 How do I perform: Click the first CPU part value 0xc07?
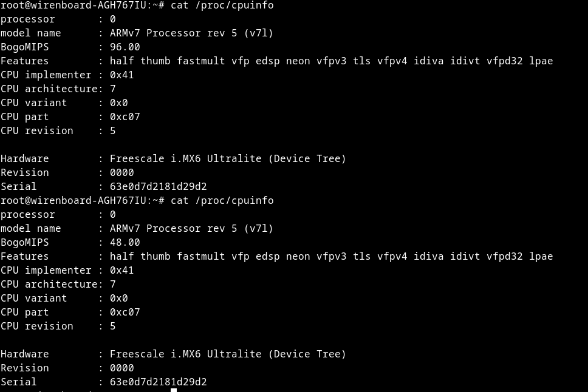click(125, 117)
